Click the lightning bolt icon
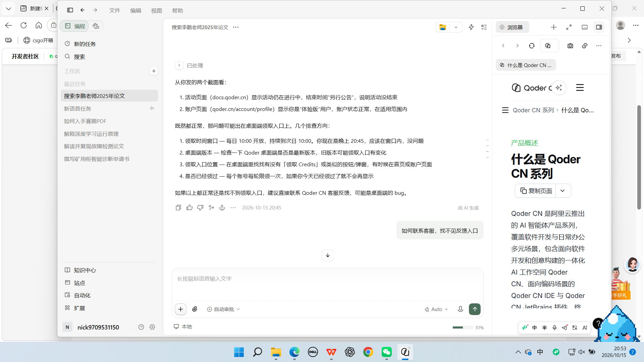Screen dimensions: 644x362 471,27
